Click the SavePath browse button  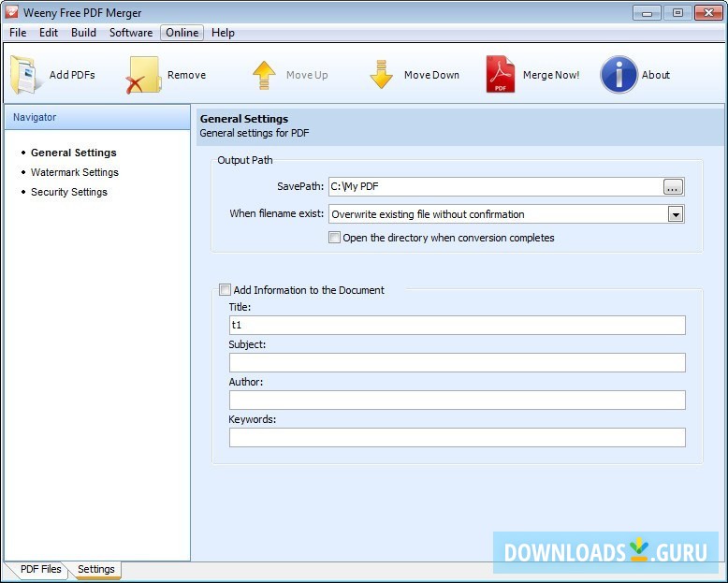(x=674, y=187)
